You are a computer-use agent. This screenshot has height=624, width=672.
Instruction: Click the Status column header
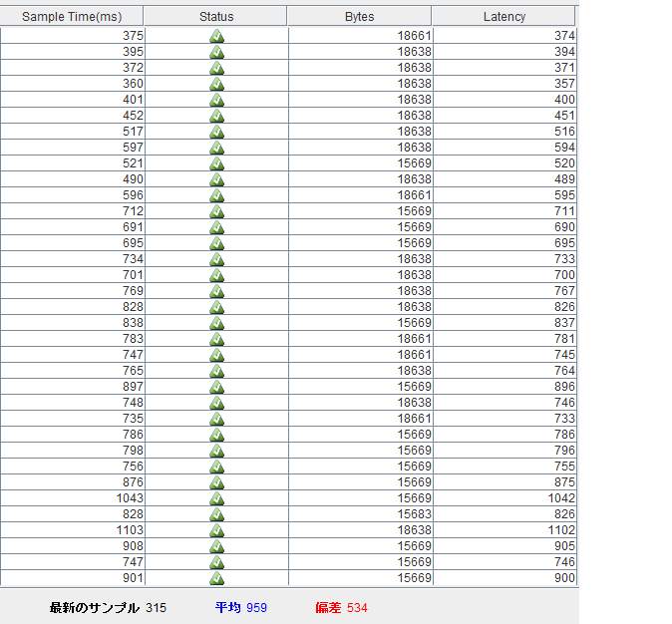point(216,16)
